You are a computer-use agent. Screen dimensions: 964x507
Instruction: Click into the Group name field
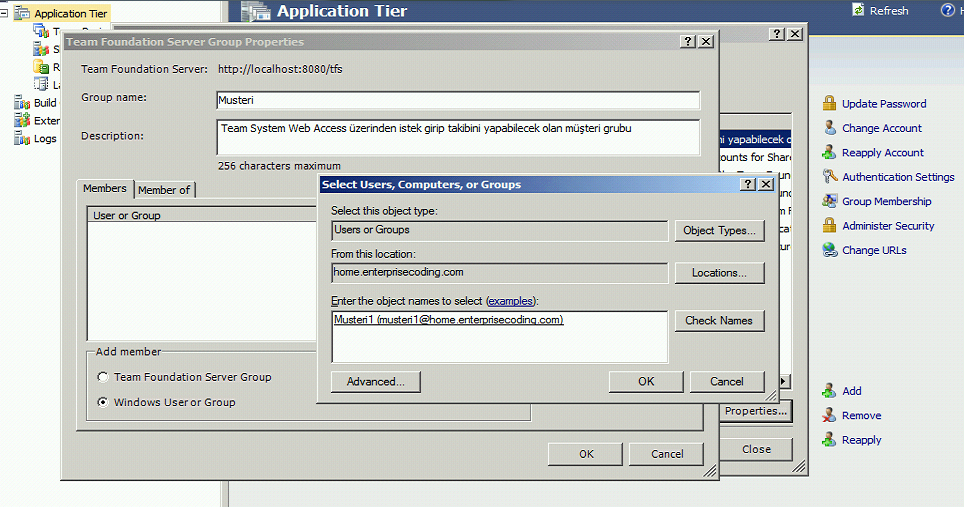[x=458, y=100]
